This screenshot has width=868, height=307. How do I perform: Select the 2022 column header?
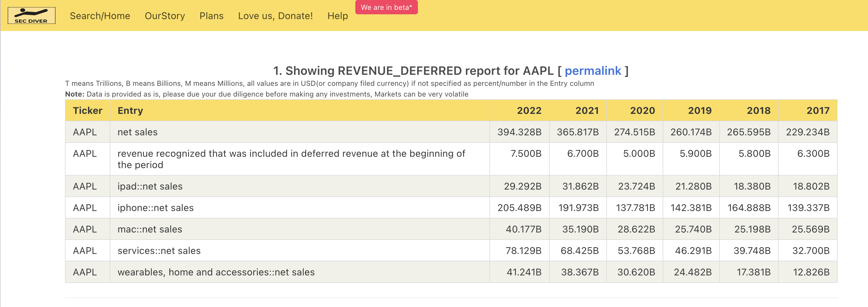pos(529,111)
